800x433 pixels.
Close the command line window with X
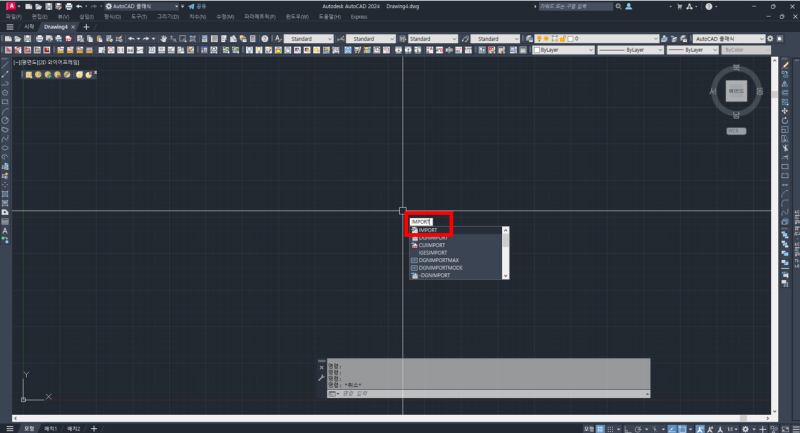click(321, 367)
